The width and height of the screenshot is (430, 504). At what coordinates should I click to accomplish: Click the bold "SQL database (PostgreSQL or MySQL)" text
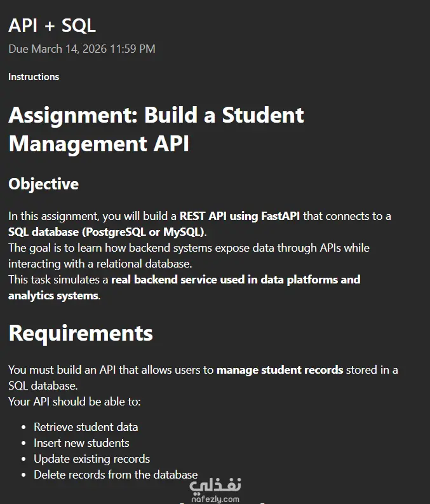[x=106, y=231]
